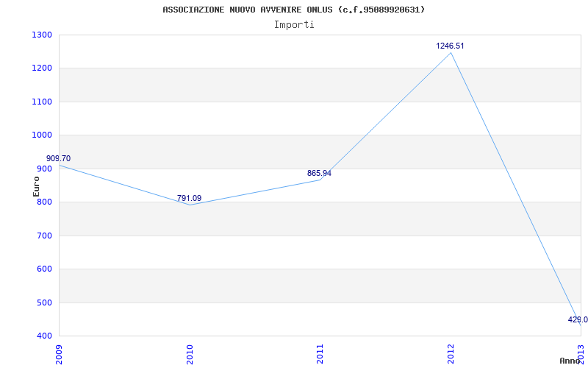Click the 2010 x-axis year label
588x368 pixels.
coord(190,354)
